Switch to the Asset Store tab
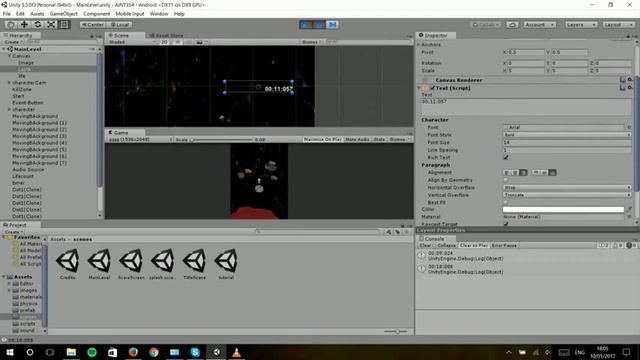This screenshot has height=360, width=640. (x=167, y=35)
